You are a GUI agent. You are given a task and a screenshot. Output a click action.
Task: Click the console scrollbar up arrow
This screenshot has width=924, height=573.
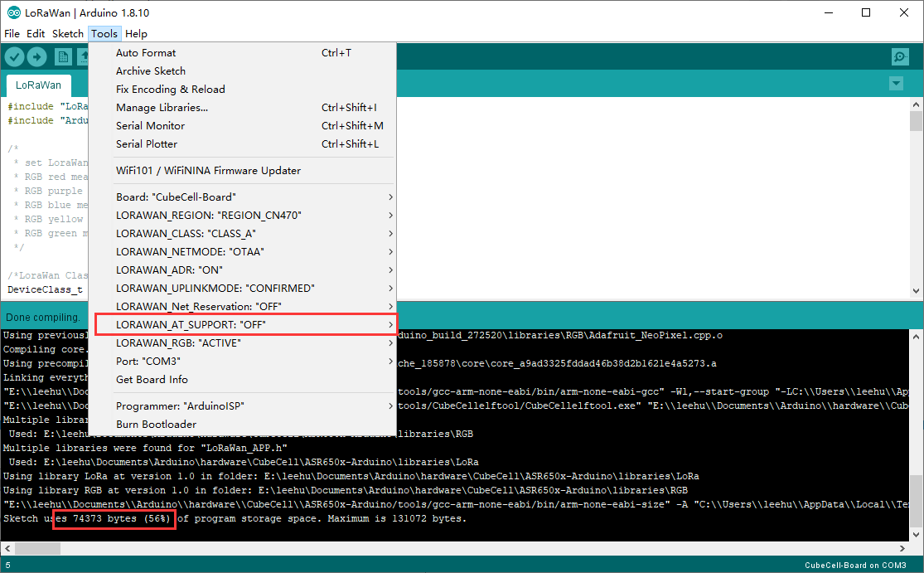coord(916,337)
